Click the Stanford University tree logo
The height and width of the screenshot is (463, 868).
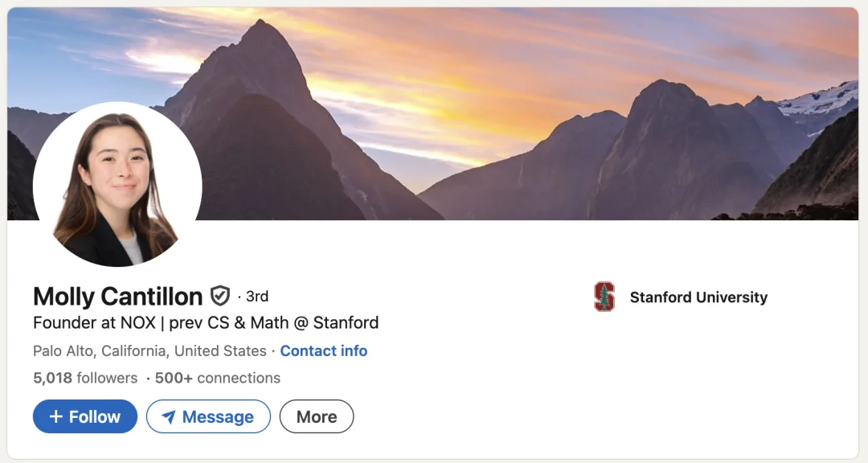click(x=604, y=297)
